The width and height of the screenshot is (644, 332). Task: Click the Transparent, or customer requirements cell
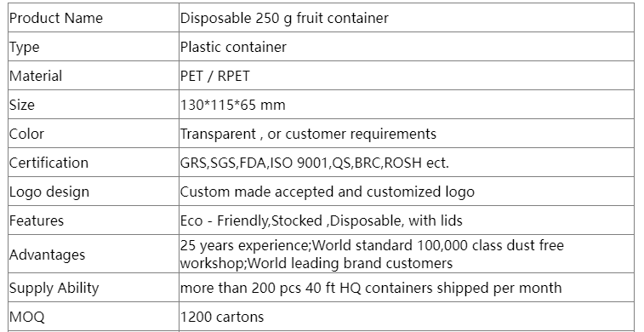pos(407,134)
